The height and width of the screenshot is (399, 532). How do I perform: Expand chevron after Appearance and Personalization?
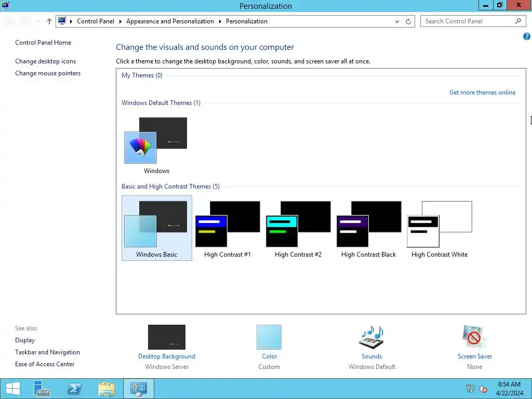220,21
